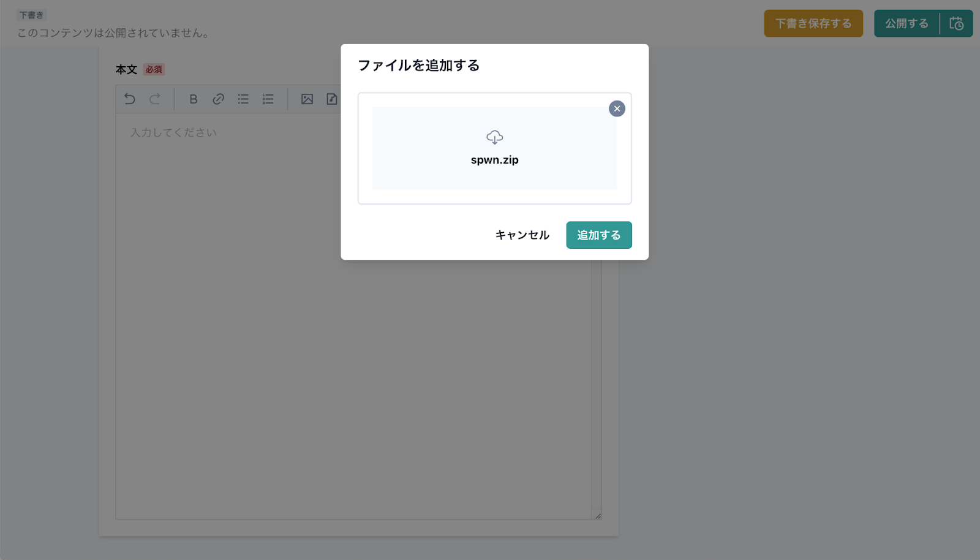
Task: Toggle bold formatting with the B icon
Action: pos(193,99)
